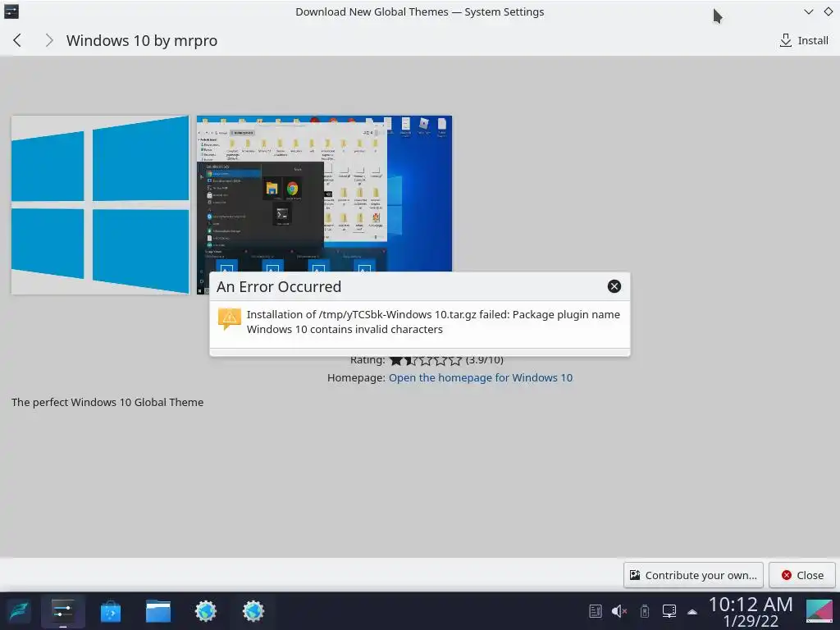840x630 pixels.
Task: Click the 'Windows 10 by mrpro' heading
Action: [x=142, y=41]
